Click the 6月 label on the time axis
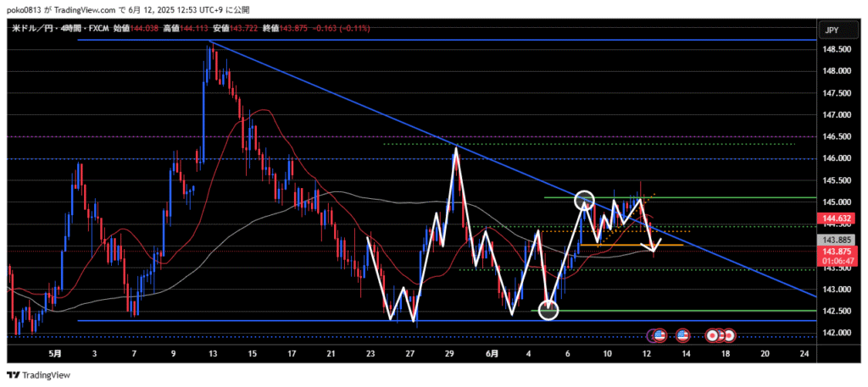The width and height of the screenshot is (868, 387). tap(491, 355)
